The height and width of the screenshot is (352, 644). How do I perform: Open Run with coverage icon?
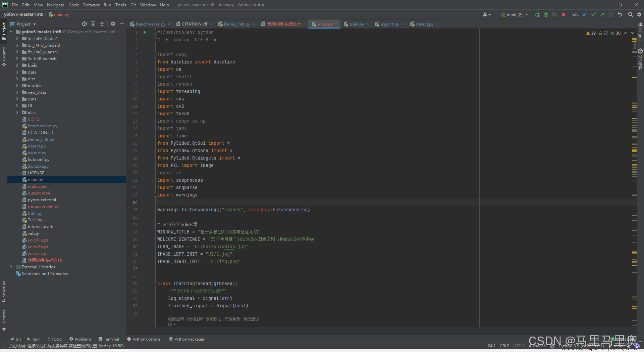pos(555,14)
